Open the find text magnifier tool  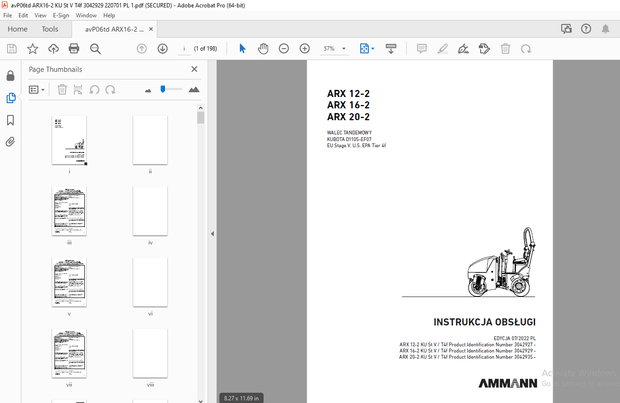[x=95, y=49]
